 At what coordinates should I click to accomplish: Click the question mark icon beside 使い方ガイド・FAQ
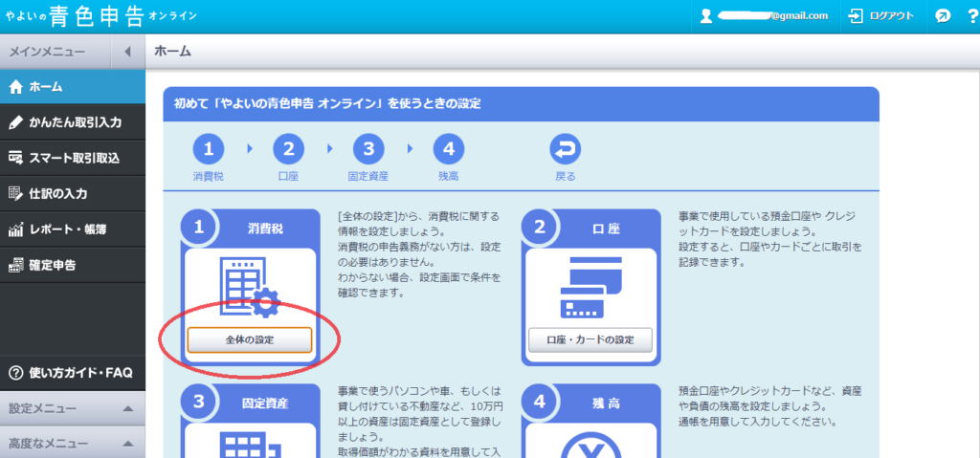16,373
